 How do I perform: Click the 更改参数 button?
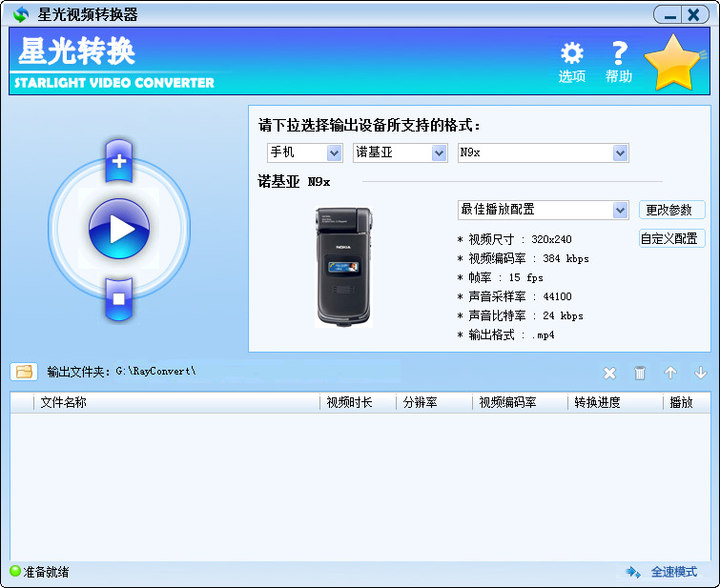coord(671,210)
